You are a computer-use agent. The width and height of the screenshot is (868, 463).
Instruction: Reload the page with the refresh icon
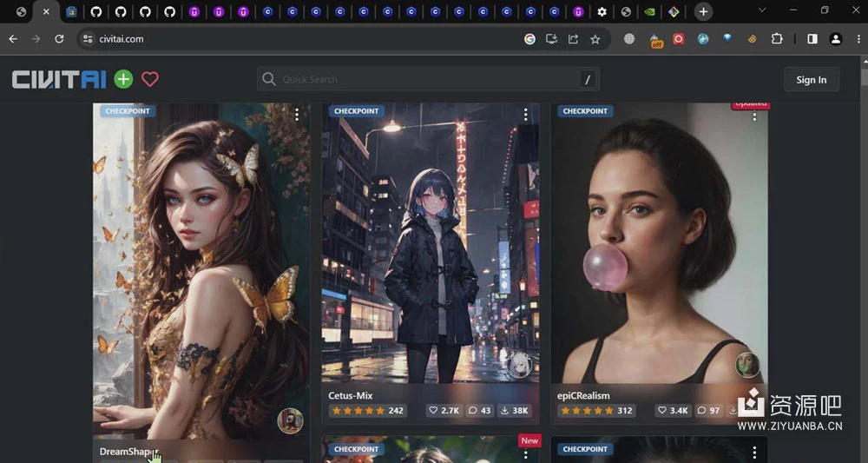59,39
